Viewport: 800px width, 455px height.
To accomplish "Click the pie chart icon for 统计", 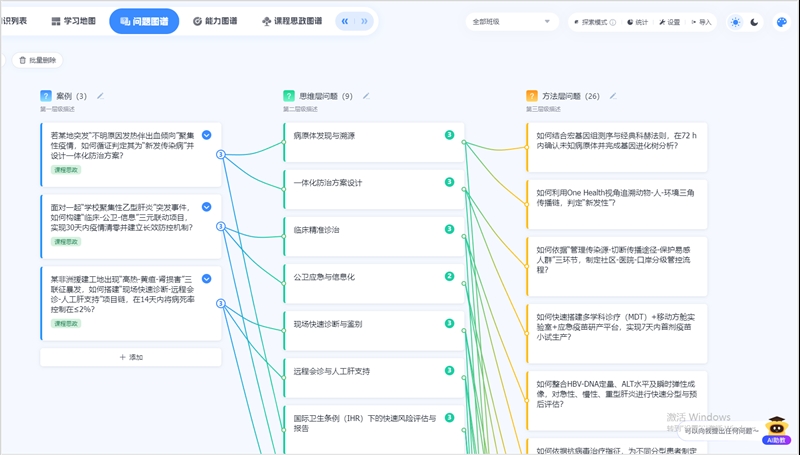I will point(630,22).
